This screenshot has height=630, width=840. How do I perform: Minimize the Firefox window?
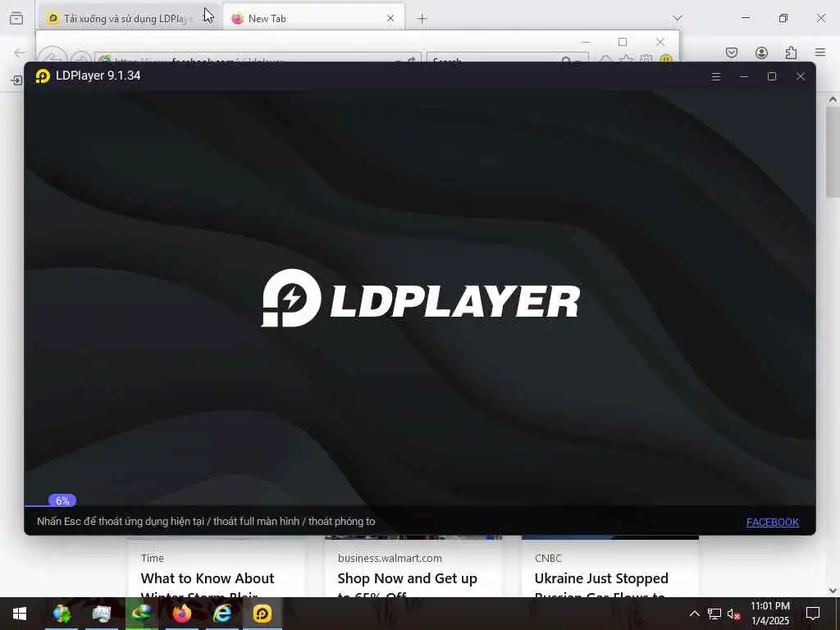[x=746, y=18]
